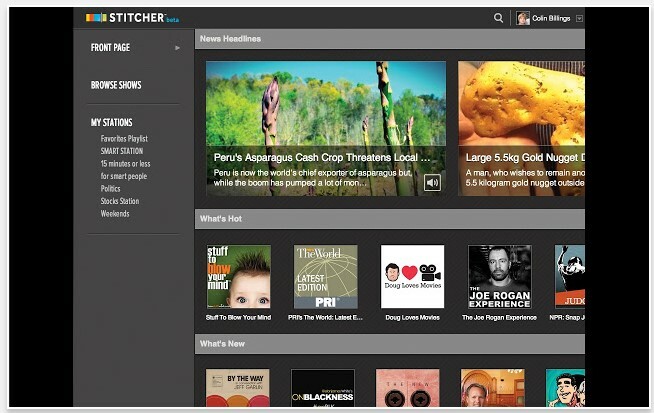Click PRI's The World: Latest E... title
Viewport: 654px width, 413px height.
tap(325, 317)
